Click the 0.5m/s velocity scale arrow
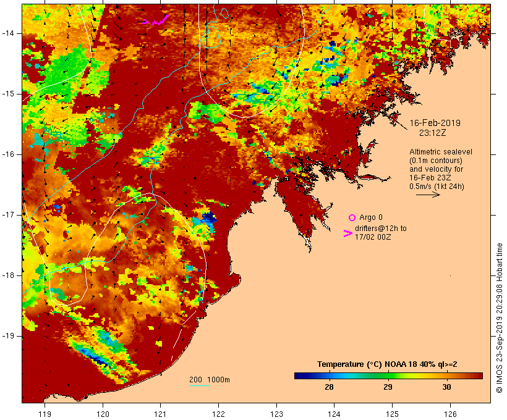The height and width of the screenshot is (420, 507). pyautogui.click(x=428, y=195)
